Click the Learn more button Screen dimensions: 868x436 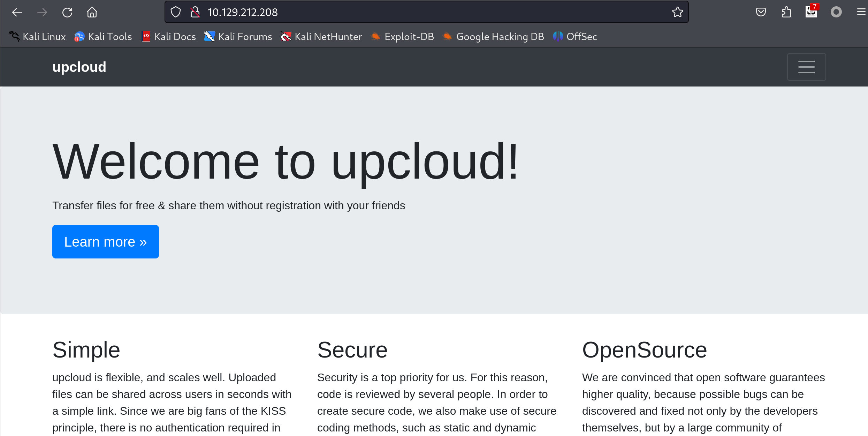pyautogui.click(x=105, y=242)
